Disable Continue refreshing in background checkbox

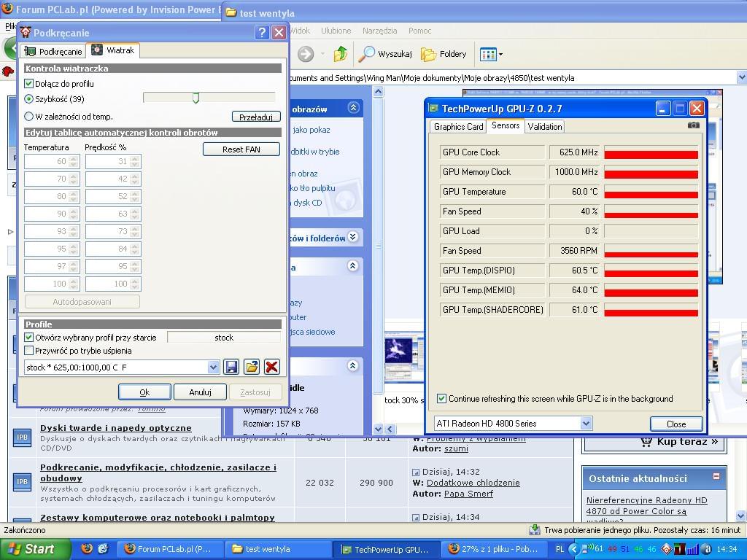click(x=441, y=399)
